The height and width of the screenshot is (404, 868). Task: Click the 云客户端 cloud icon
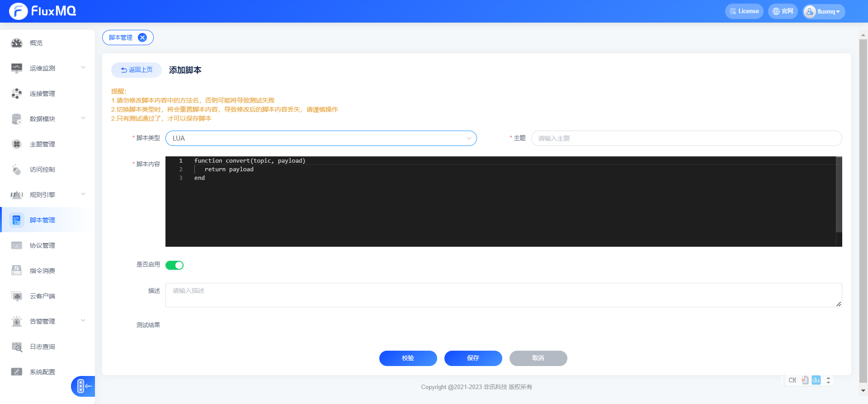[17, 296]
